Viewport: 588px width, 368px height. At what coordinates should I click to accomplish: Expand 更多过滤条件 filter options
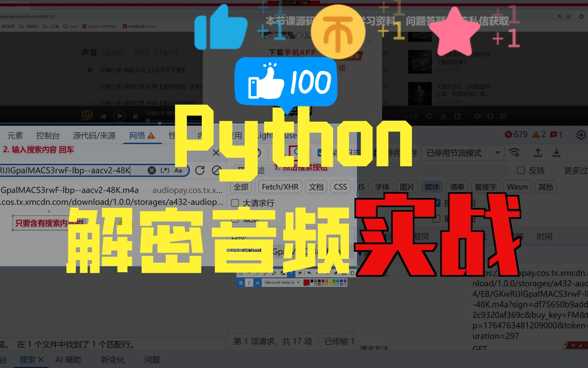click(x=576, y=170)
